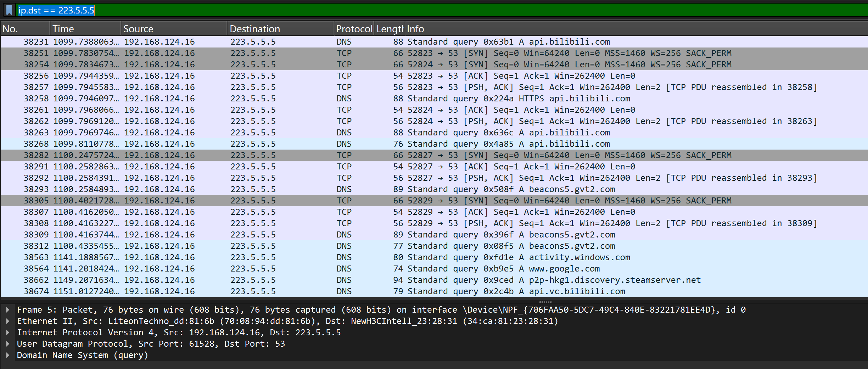Viewport: 868px width, 369px height.
Task: Click the Source column header
Action: point(174,29)
